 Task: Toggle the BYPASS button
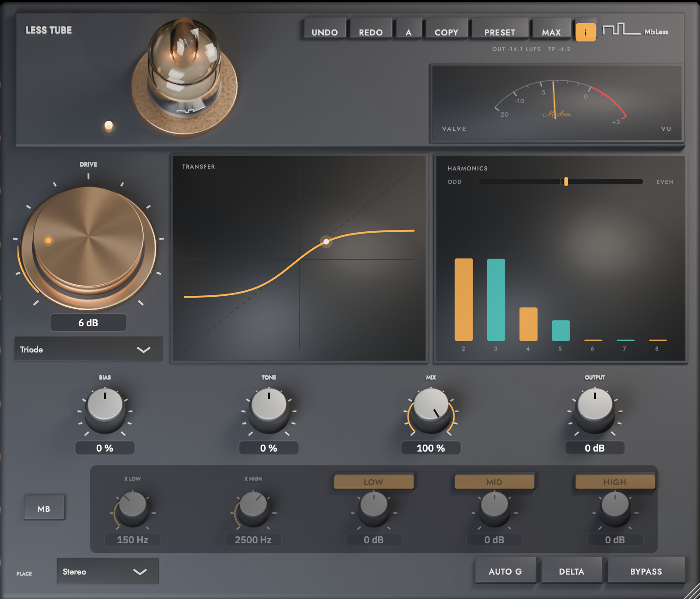tap(646, 570)
